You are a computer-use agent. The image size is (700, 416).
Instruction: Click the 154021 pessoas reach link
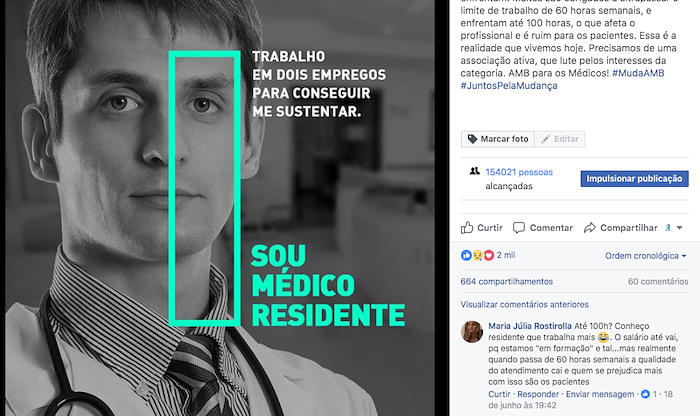click(519, 172)
